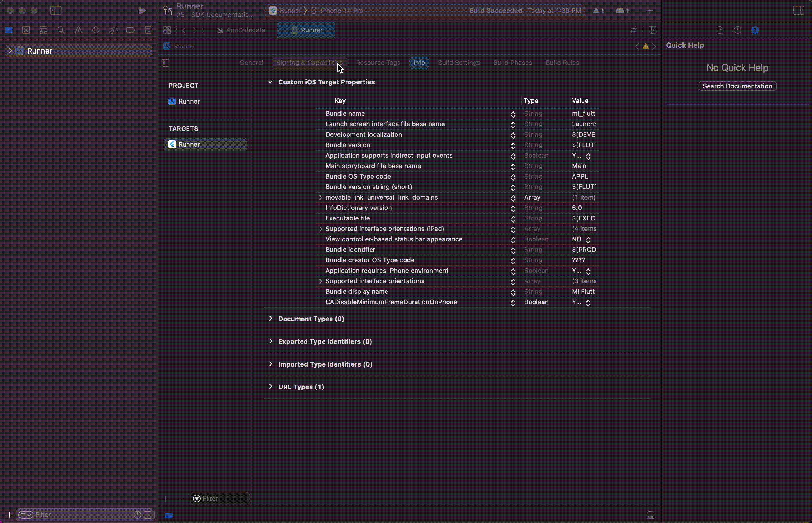Show the Breakpoint navigator icon

pyautogui.click(x=131, y=30)
